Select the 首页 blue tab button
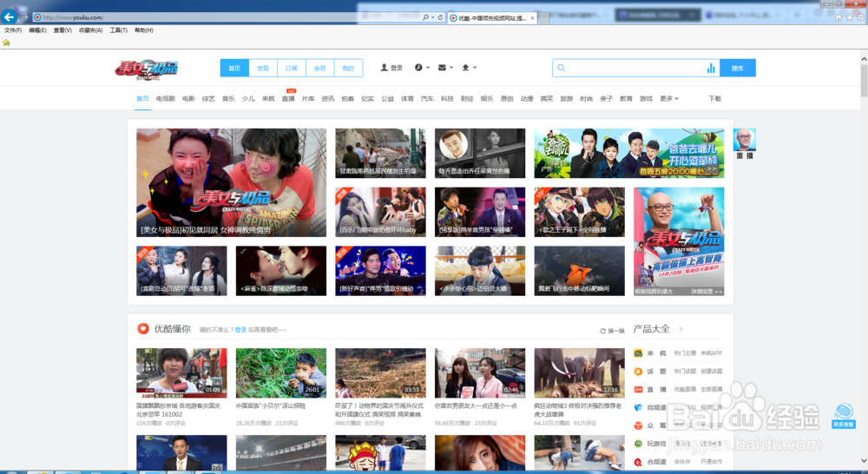 (x=234, y=68)
